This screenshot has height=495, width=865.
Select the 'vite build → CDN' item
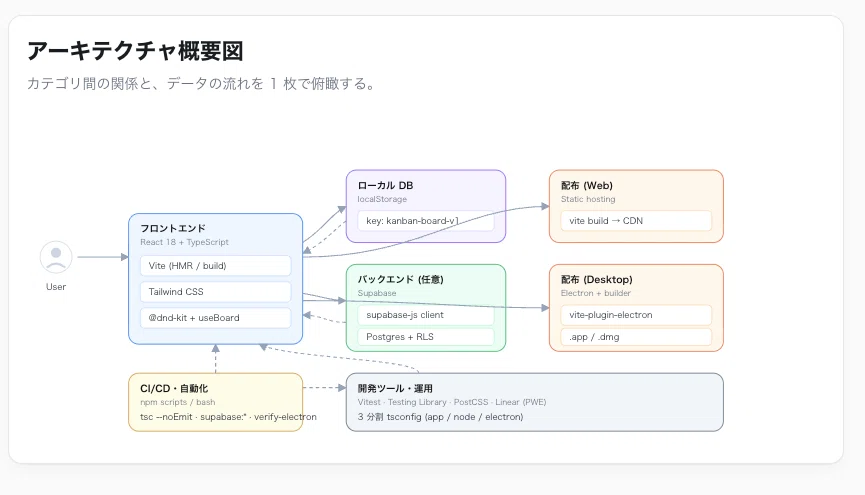point(636,221)
